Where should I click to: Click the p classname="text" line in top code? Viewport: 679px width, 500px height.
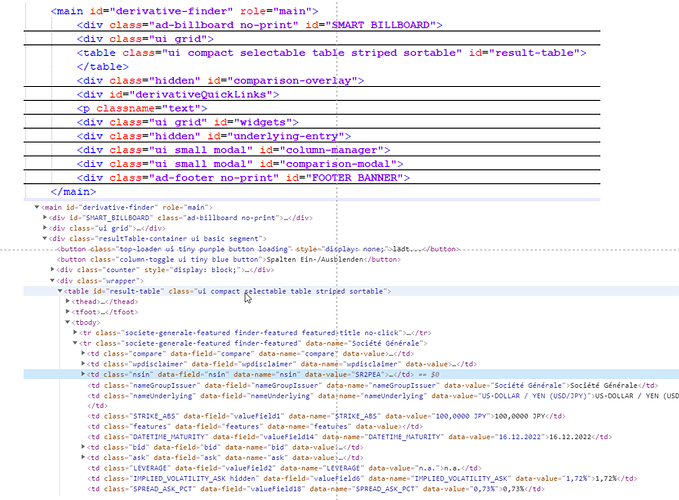pos(142,108)
